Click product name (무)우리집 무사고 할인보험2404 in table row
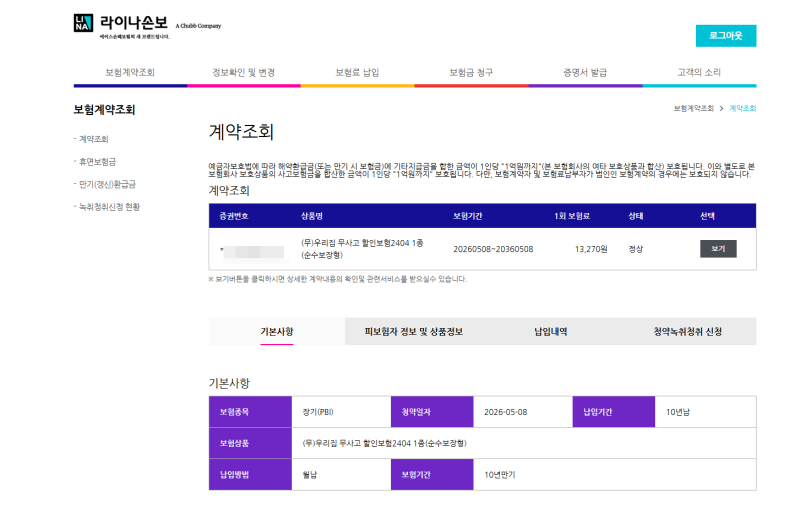 pos(362,249)
